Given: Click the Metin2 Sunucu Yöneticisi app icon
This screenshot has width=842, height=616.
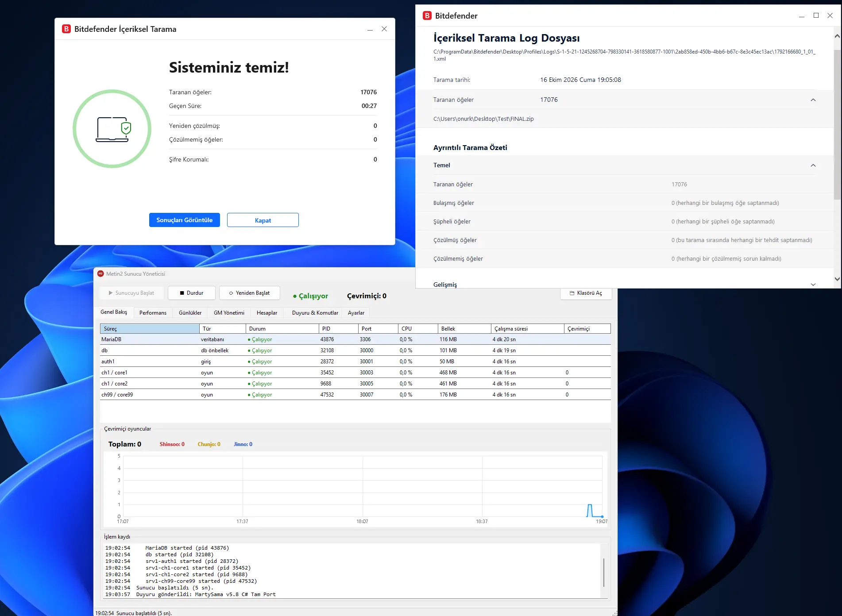Looking at the screenshot, I should [100, 273].
